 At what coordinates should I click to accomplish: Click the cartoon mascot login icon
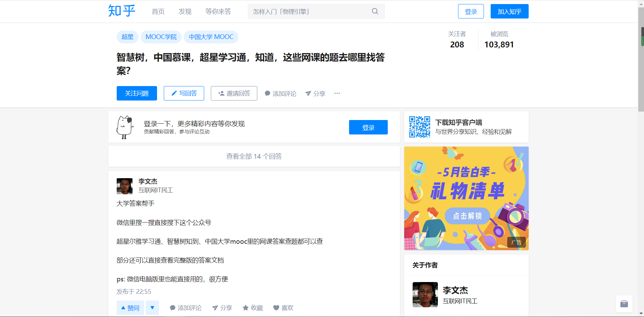coord(125,127)
